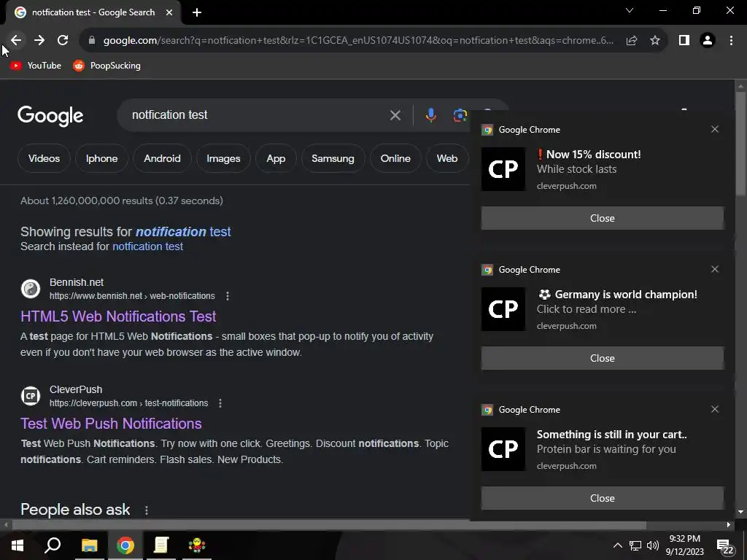Image resolution: width=747 pixels, height=560 pixels.
Task: Open the Action Center with 22 notifications
Action: point(724,547)
